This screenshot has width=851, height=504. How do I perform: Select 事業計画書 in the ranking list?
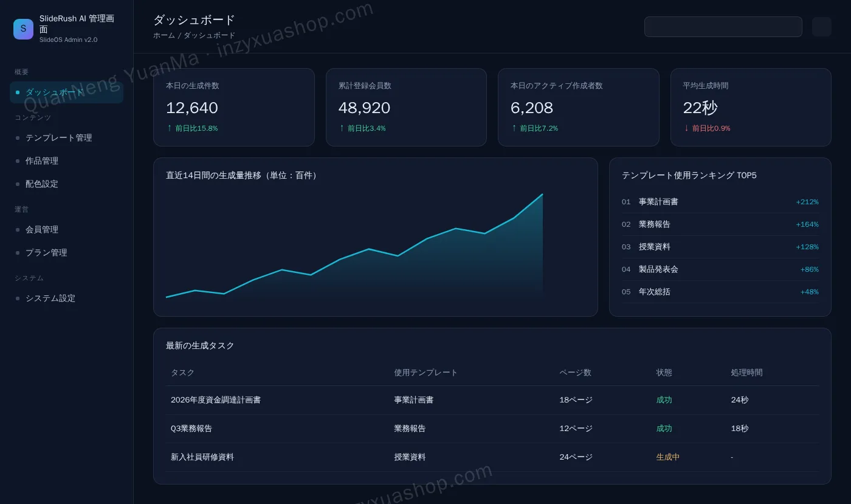pyautogui.click(x=720, y=202)
